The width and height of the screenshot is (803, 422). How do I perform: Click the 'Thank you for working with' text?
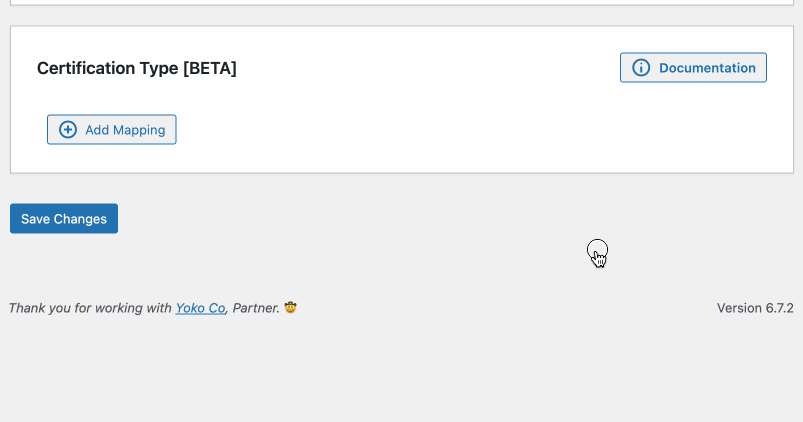pos(90,308)
